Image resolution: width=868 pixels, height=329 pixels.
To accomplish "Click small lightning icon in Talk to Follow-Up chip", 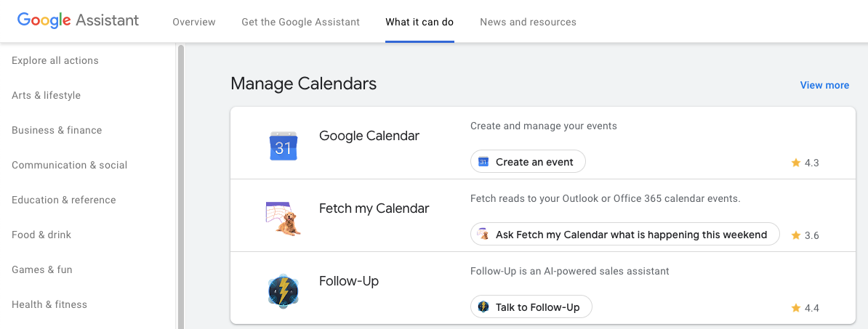I will point(483,307).
